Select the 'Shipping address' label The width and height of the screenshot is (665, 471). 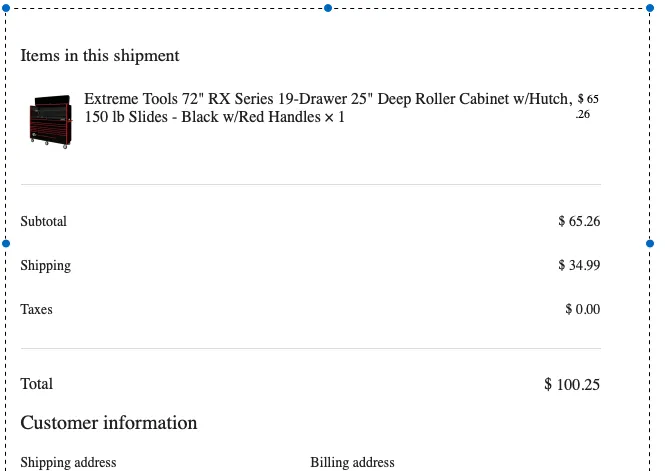68,462
